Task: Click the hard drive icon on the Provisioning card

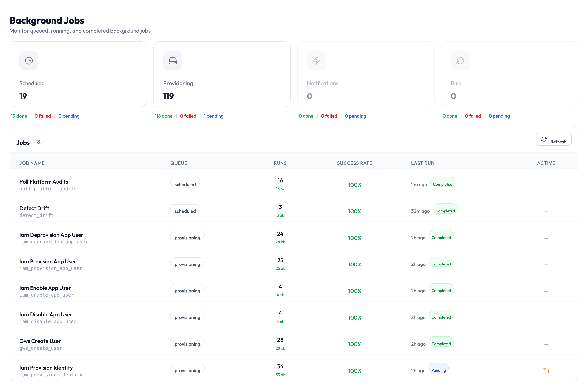Action: coord(173,60)
